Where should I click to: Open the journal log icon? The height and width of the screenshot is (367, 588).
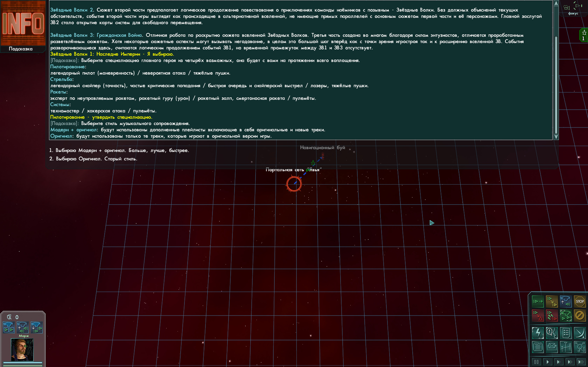pos(538,347)
